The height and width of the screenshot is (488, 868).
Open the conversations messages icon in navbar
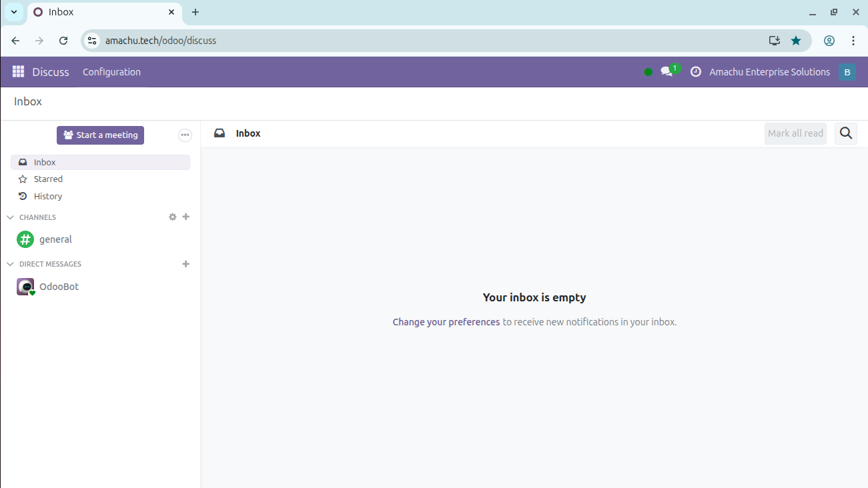(x=667, y=72)
